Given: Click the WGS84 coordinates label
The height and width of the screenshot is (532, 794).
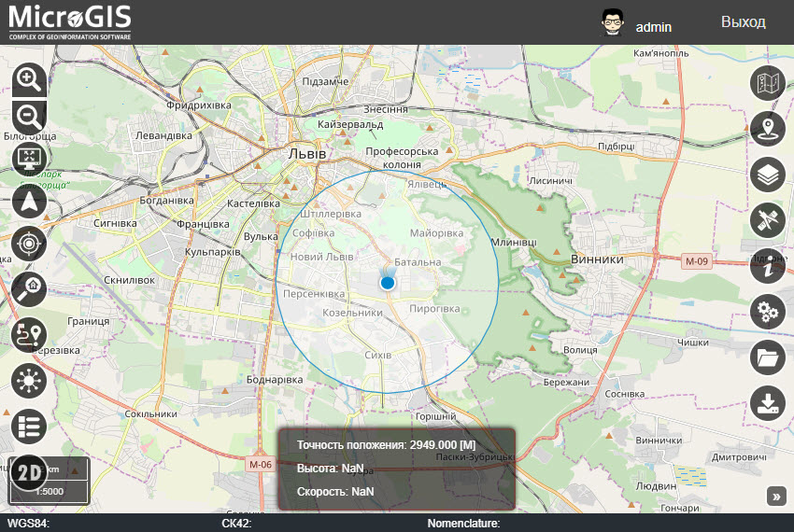Looking at the screenshot, I should (x=28, y=523).
